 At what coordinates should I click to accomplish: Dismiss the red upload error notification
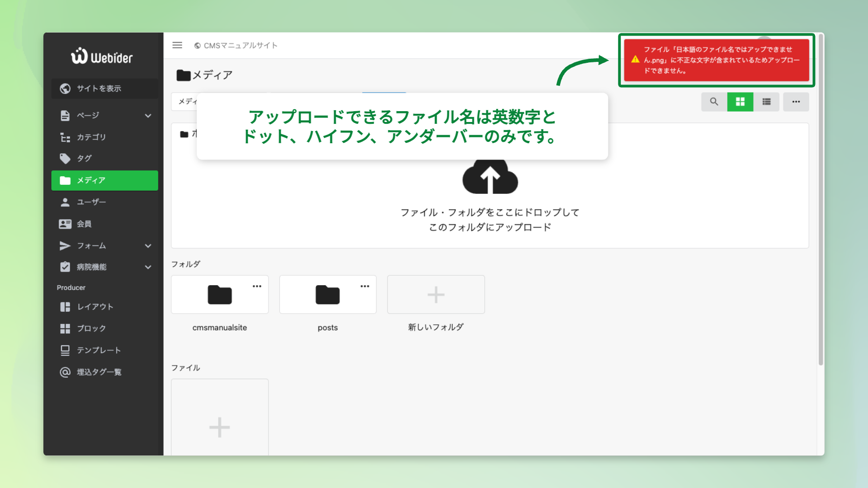(x=716, y=60)
